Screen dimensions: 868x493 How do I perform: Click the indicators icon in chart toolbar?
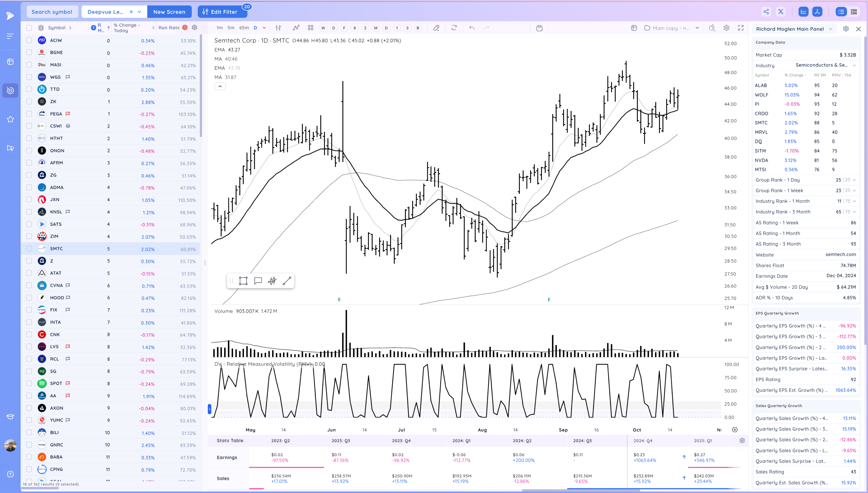pyautogui.click(x=296, y=28)
